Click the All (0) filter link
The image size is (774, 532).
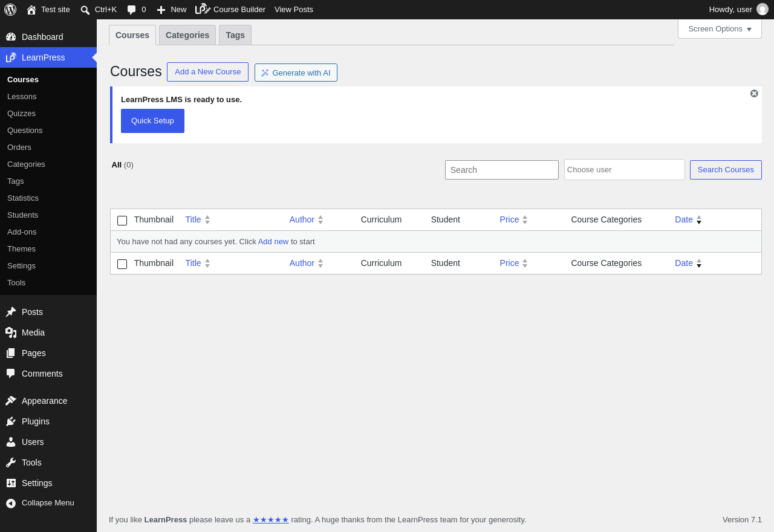(x=123, y=165)
